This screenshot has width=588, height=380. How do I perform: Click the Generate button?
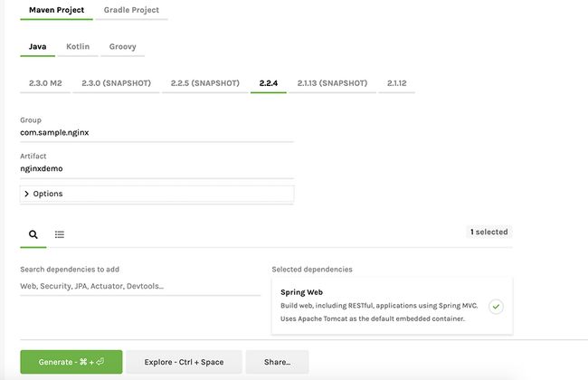pos(71,362)
